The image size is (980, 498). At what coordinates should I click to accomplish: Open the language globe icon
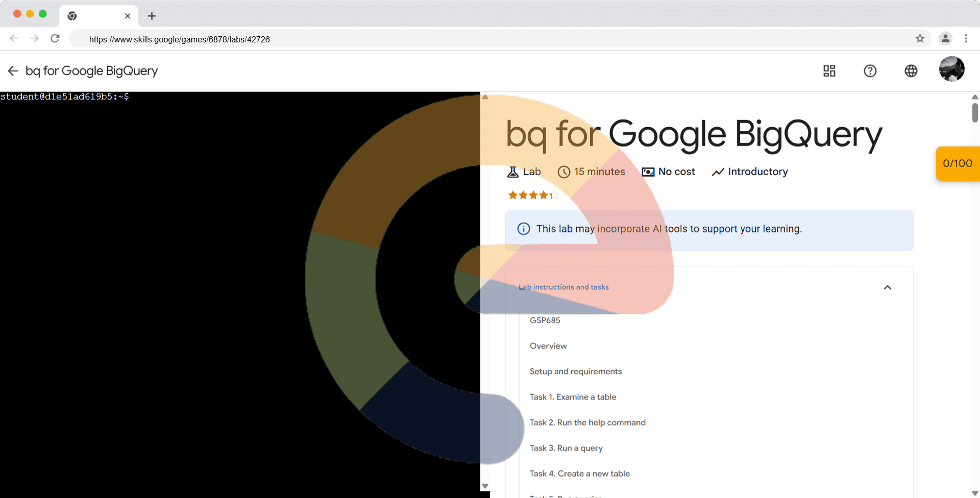[x=911, y=71]
